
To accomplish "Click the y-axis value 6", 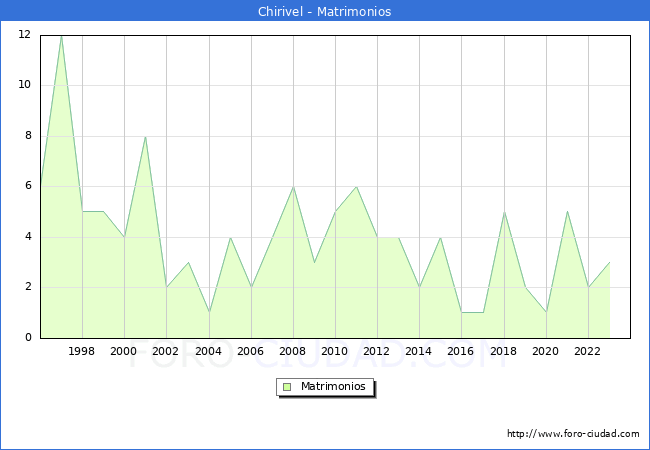I will 28,186.
